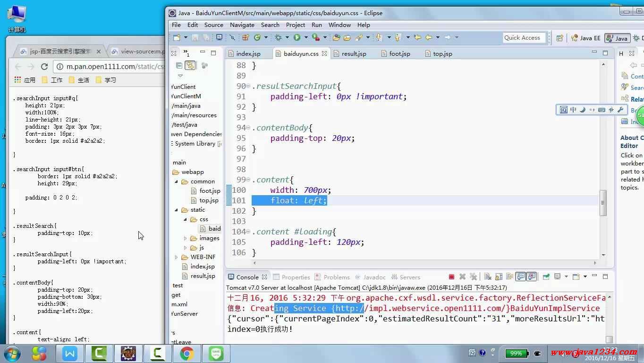This screenshot has height=363, width=644.
Task: Open the 工作 bookmark folder in Chrome
Action: (52, 80)
